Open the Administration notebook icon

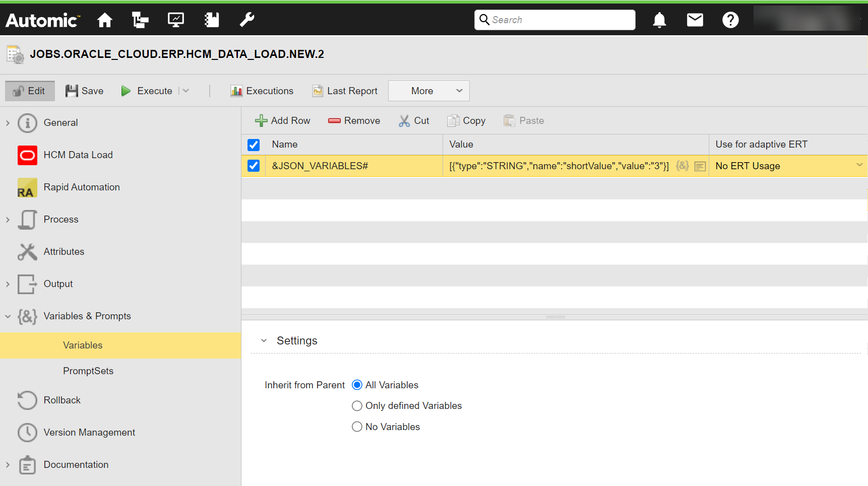coord(212,20)
